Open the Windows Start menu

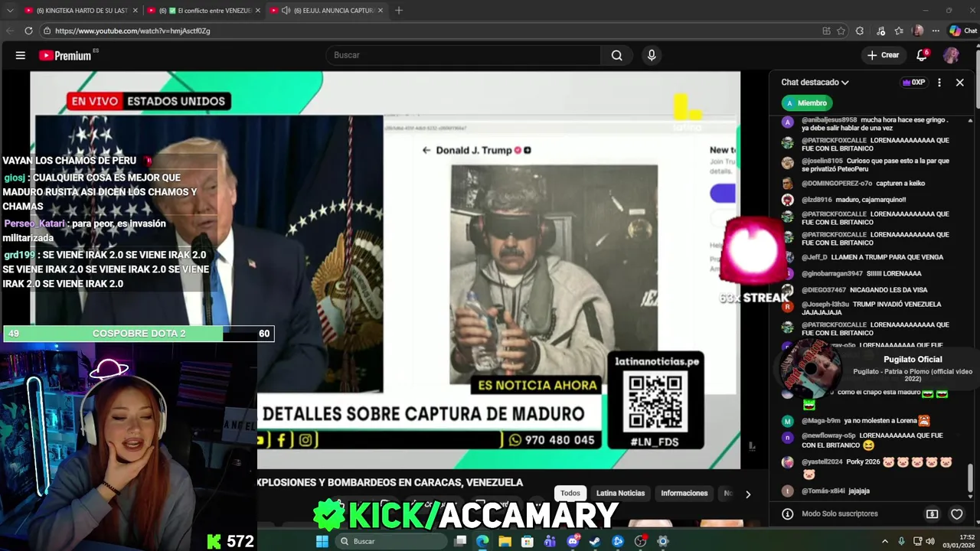coord(322,541)
